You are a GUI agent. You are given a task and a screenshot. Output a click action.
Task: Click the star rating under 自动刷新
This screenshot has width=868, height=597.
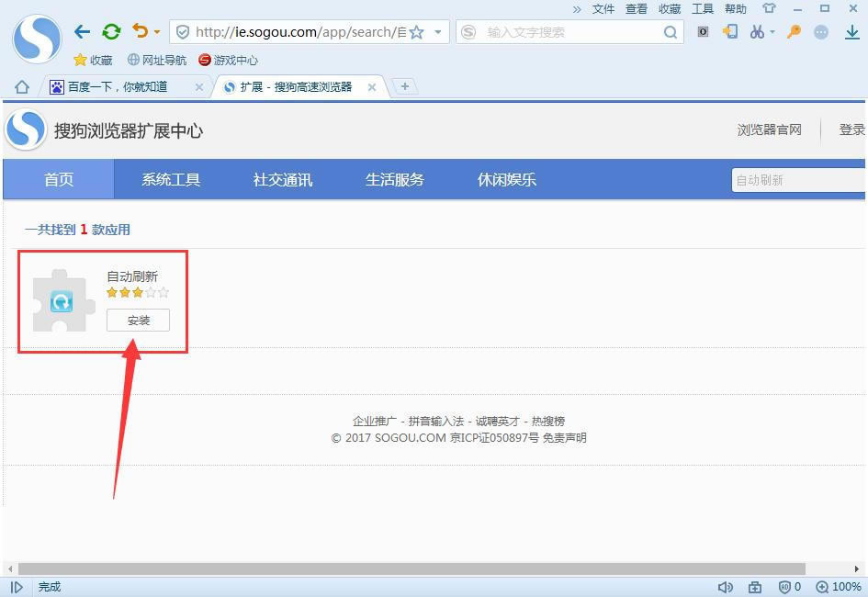(x=138, y=293)
